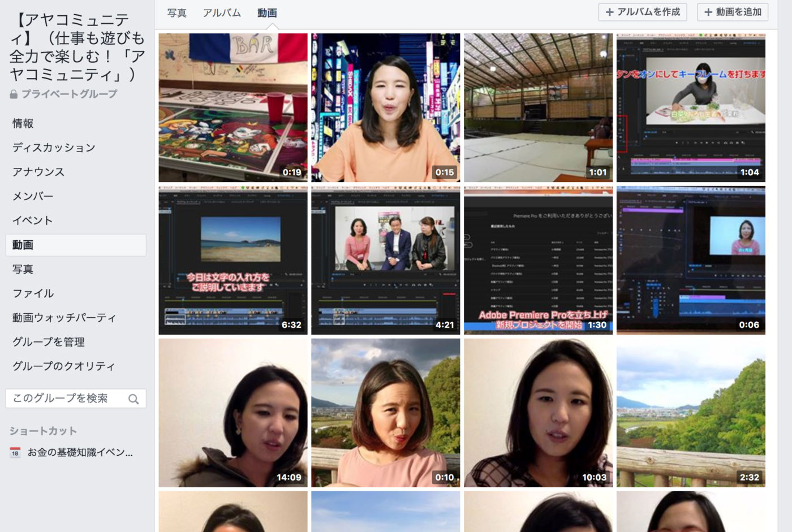The image size is (792, 532).
Task: Click the calendar icon beside お金の基礎知識イベン shortcut
Action: (15, 453)
